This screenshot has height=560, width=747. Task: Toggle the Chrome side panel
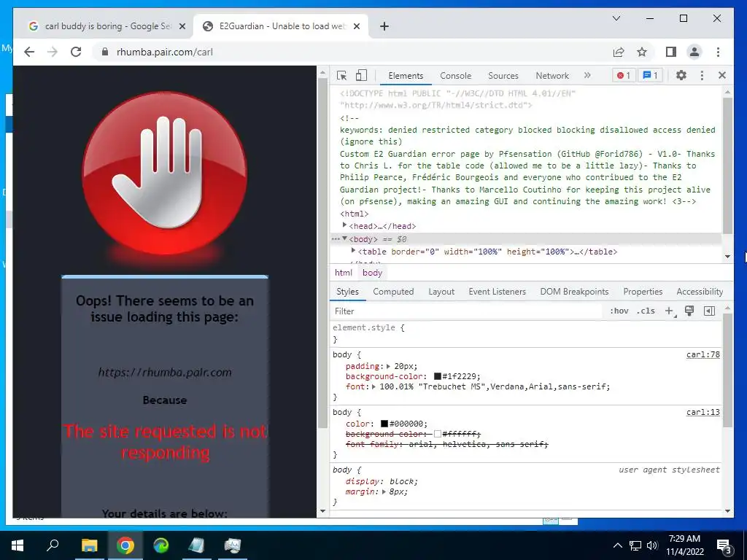click(671, 52)
